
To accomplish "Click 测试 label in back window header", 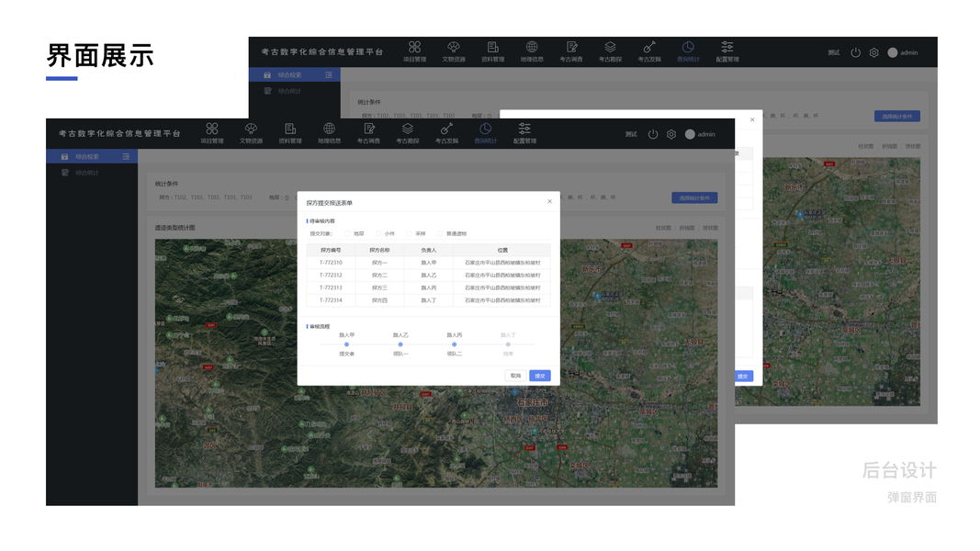I will (834, 52).
